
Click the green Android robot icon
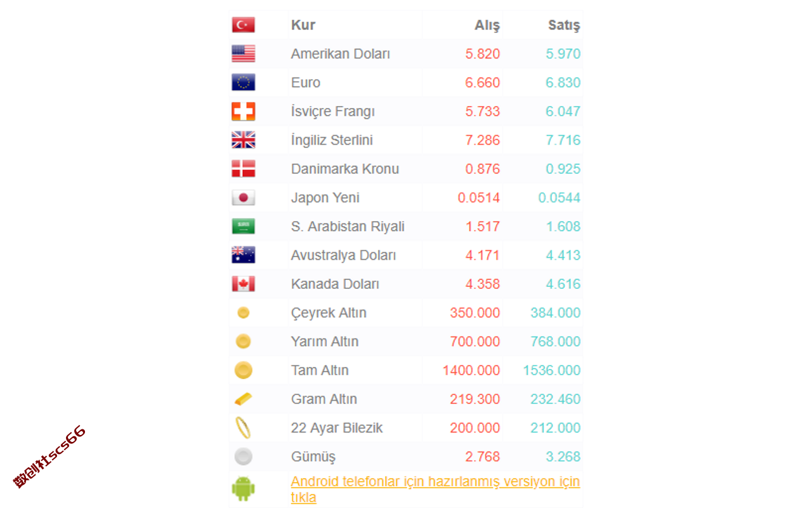pyautogui.click(x=243, y=490)
